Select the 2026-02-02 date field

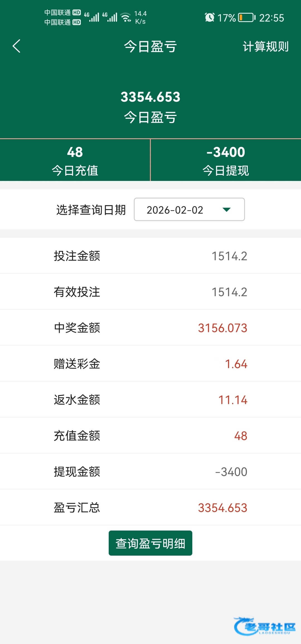pyautogui.click(x=175, y=210)
